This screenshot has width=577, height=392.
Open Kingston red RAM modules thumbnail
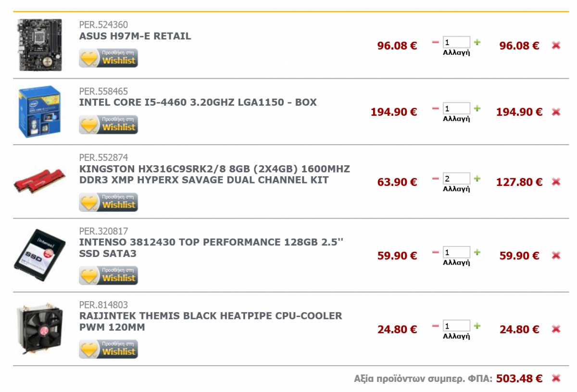(39, 182)
